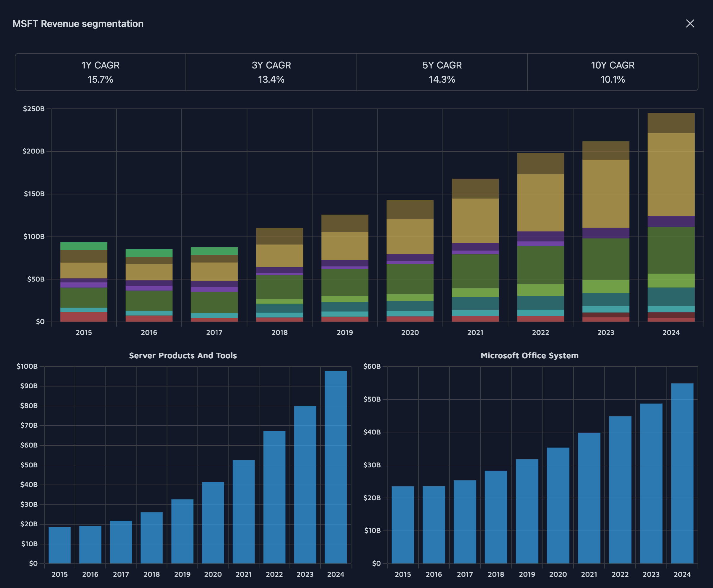Click the 2018 bar in Office System chart
Viewport: 713px width, 588px height.
pyautogui.click(x=496, y=517)
